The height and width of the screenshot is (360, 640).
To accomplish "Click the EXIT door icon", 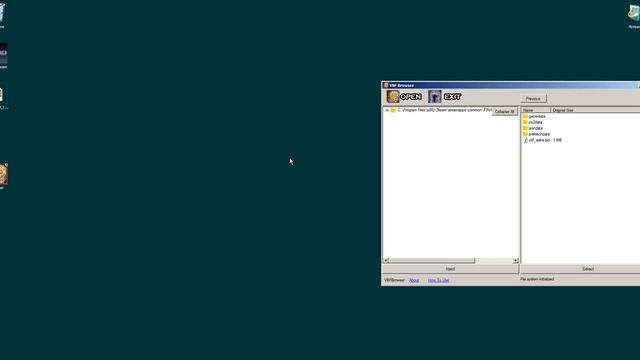I will coord(435,97).
